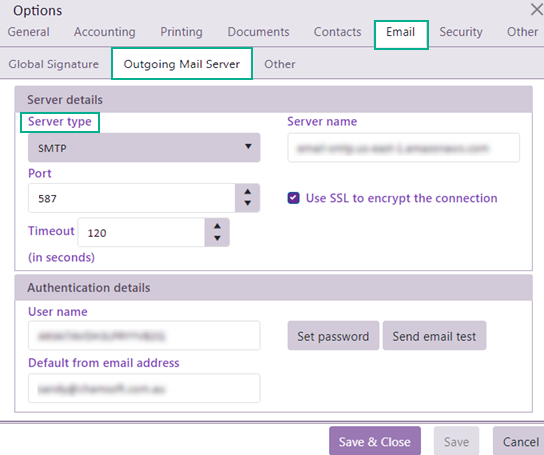Image resolution: width=544 pixels, height=455 pixels.
Task: Click the Port number field
Action: click(131, 198)
